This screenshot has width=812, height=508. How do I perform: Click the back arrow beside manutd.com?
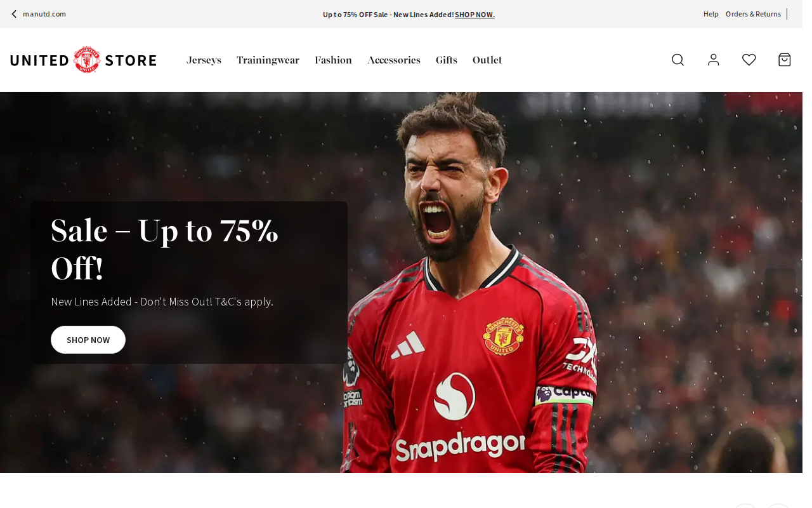14,14
